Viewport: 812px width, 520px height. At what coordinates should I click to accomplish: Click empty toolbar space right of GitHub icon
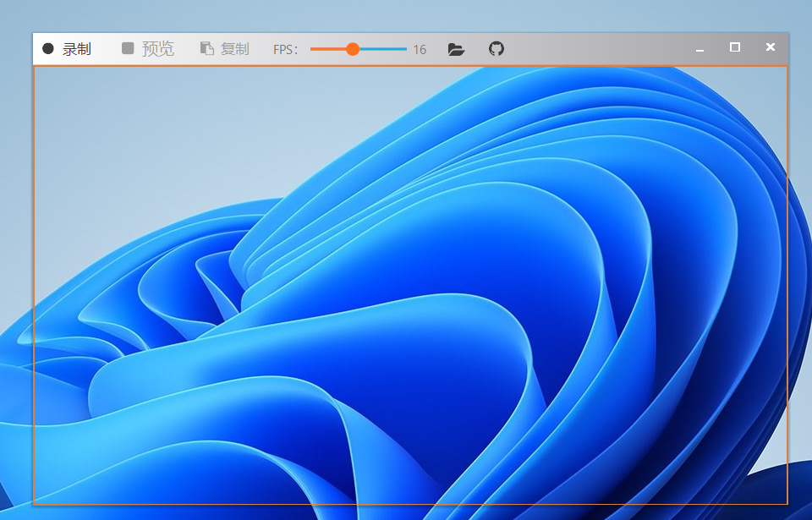(592, 49)
